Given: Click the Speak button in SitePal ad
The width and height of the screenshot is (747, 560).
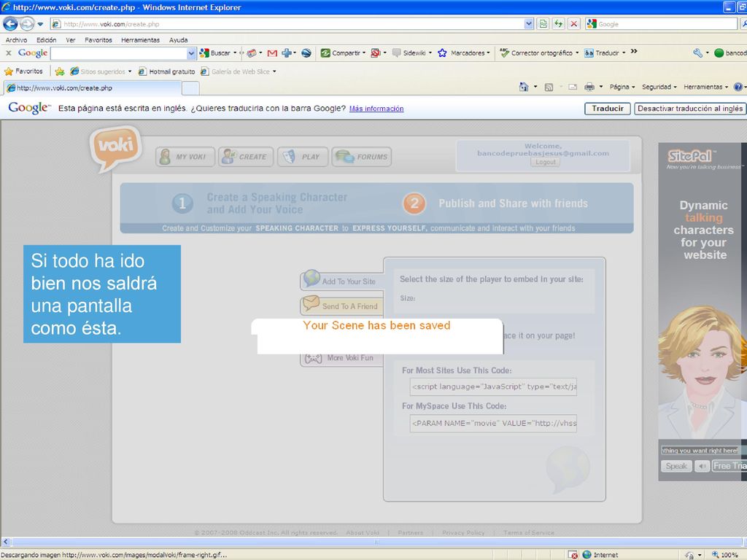Looking at the screenshot, I should [x=676, y=466].
